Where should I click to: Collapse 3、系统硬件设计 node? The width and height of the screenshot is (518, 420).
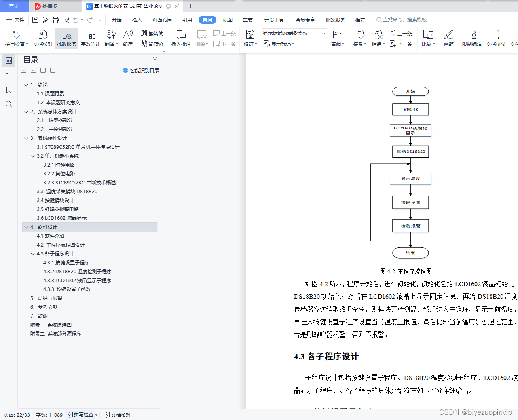coord(26,138)
